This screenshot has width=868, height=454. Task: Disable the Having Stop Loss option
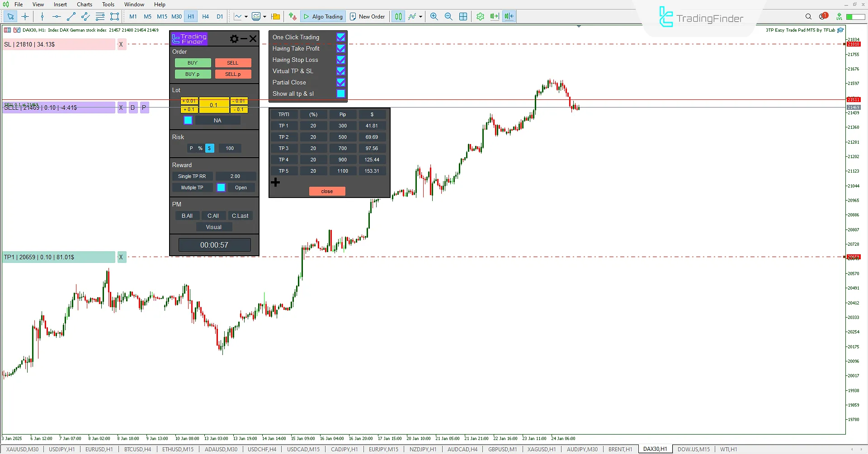tap(341, 60)
